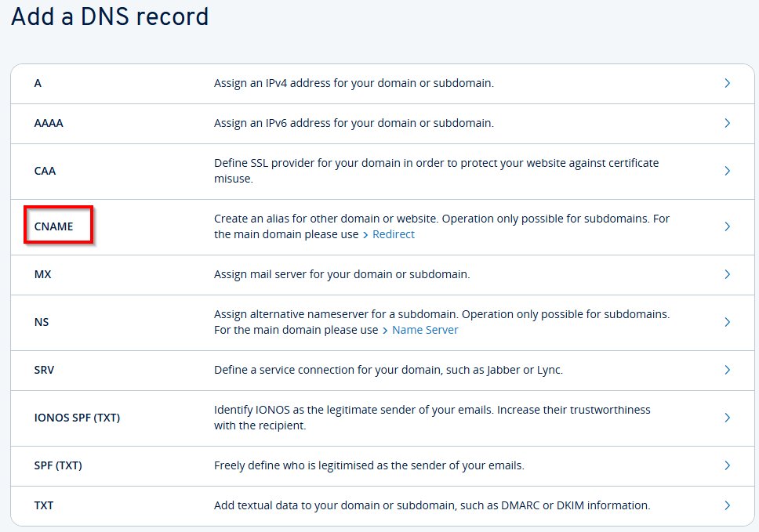Open the Name Server link in NS description
The height and width of the screenshot is (532, 759).
[x=424, y=330]
